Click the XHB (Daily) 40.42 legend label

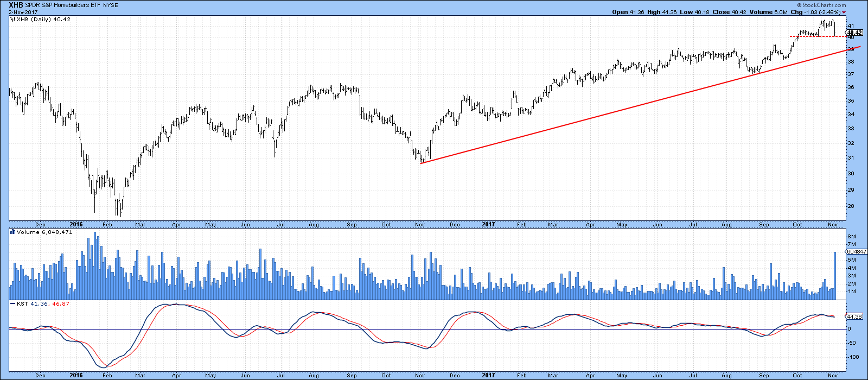pos(44,20)
